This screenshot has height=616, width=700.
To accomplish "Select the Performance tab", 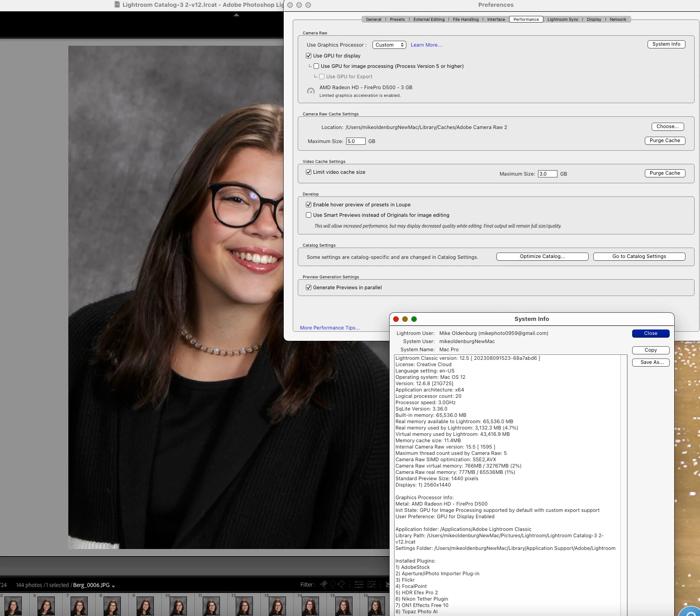I will pyautogui.click(x=526, y=19).
